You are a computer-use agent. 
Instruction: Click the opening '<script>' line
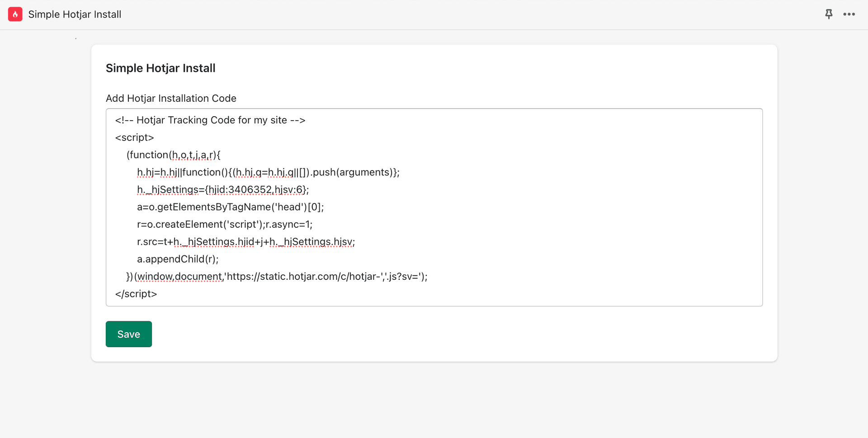[x=134, y=137]
